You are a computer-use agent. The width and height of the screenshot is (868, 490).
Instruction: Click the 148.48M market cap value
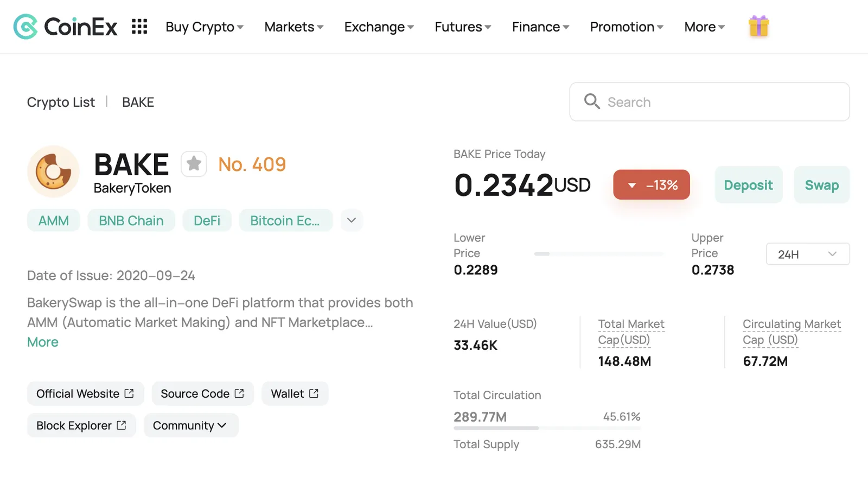pyautogui.click(x=624, y=361)
